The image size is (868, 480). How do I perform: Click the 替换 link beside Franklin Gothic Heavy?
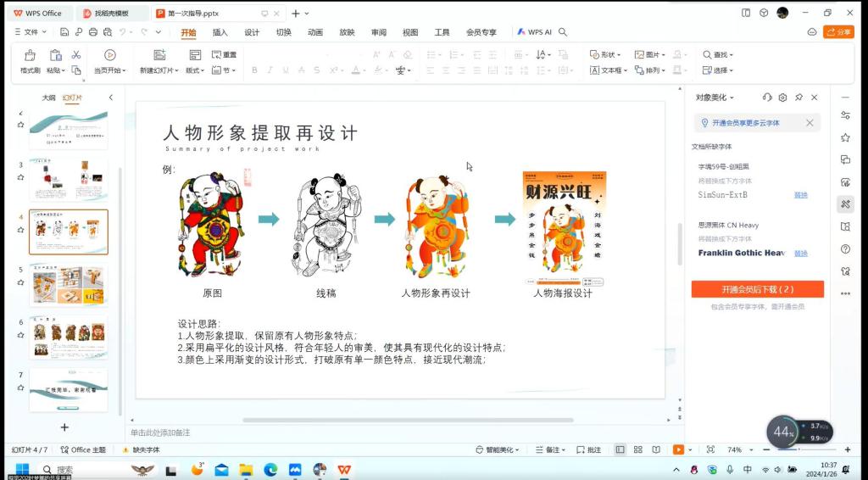800,253
